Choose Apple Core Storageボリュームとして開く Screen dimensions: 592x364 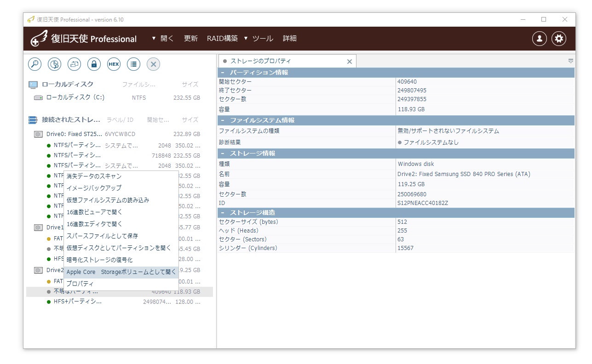(x=121, y=272)
